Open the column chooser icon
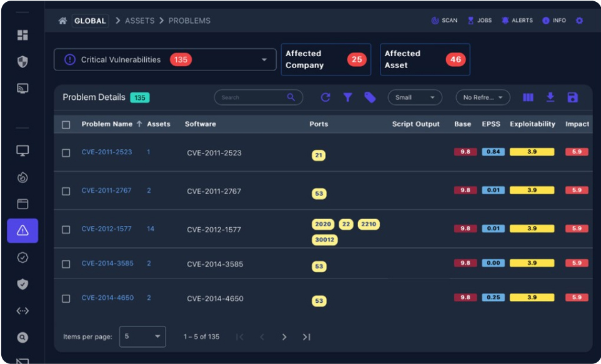 click(528, 97)
